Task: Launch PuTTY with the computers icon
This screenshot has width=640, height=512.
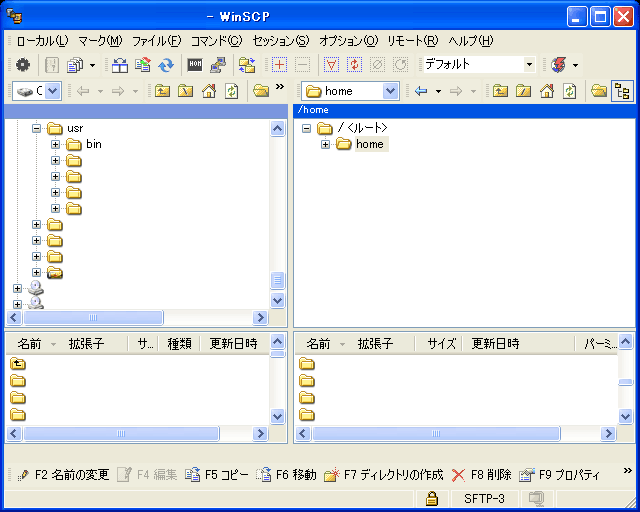Action: (218, 65)
